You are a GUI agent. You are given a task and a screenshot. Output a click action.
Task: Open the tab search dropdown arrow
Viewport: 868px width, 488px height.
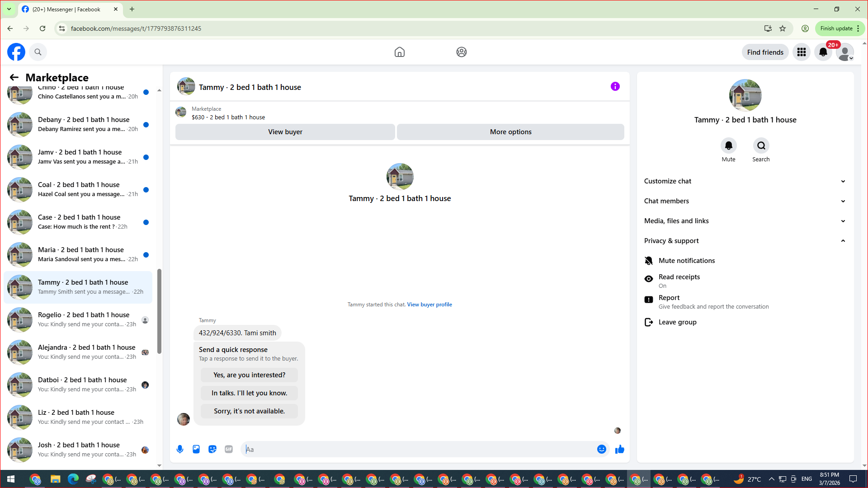coord(9,9)
